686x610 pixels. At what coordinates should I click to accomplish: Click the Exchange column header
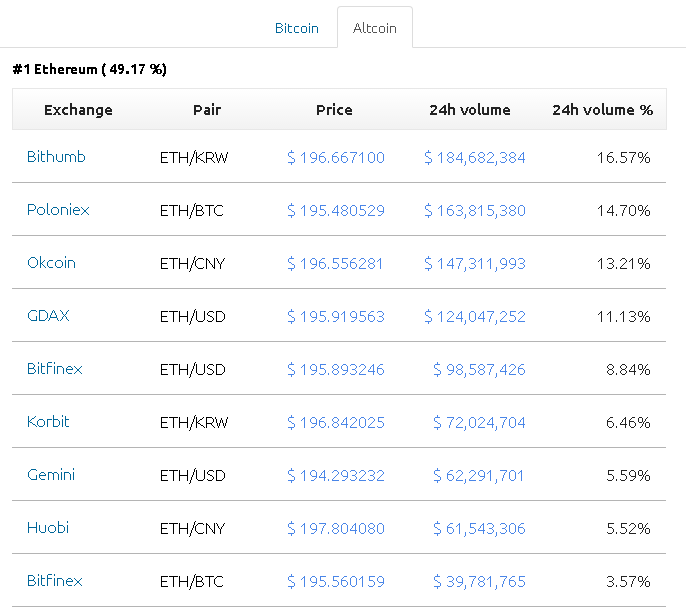[78, 109]
